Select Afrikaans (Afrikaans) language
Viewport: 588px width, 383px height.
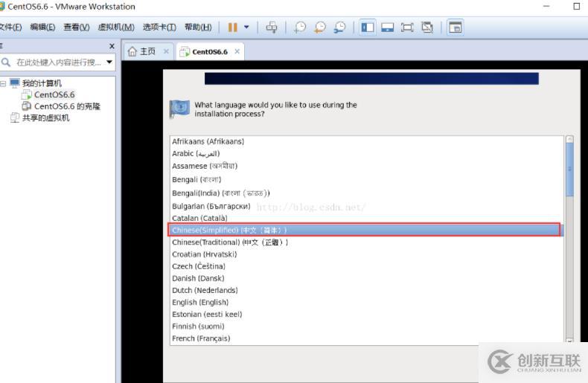pos(366,141)
